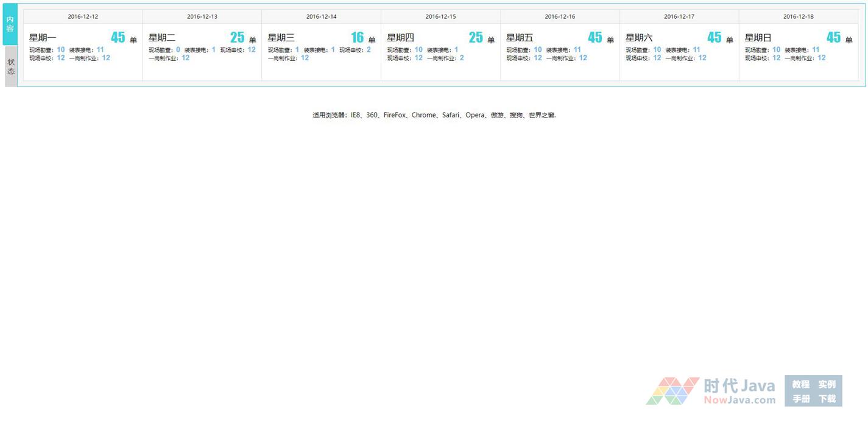Click the 下载 watermark button

(x=827, y=399)
